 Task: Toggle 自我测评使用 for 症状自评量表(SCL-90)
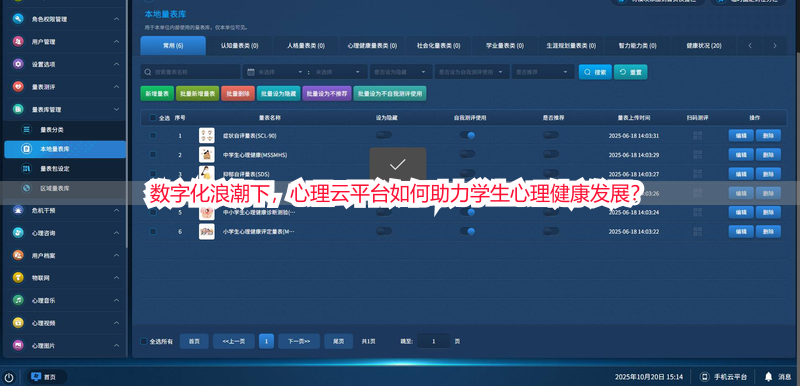coord(467,135)
